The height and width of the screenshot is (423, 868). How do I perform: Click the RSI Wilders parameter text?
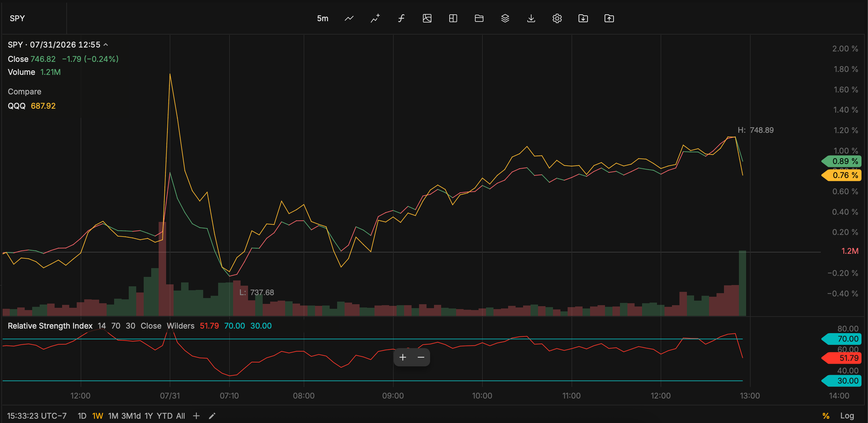pos(181,326)
